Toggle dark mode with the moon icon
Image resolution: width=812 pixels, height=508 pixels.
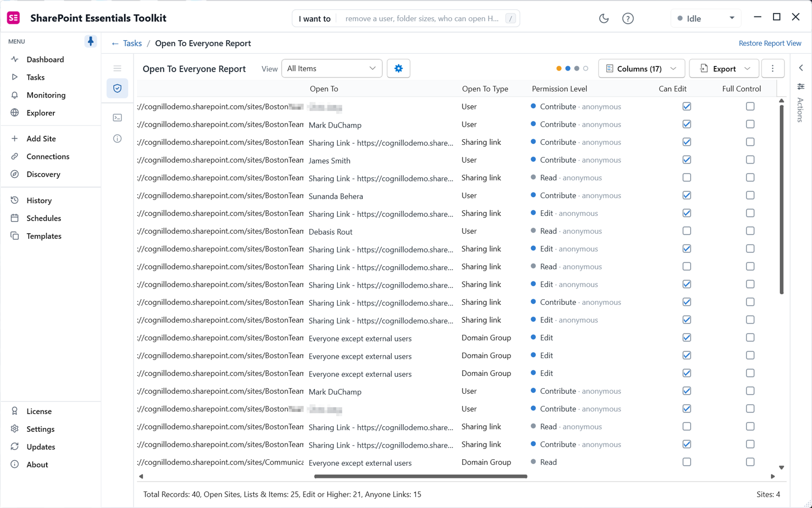pos(603,18)
